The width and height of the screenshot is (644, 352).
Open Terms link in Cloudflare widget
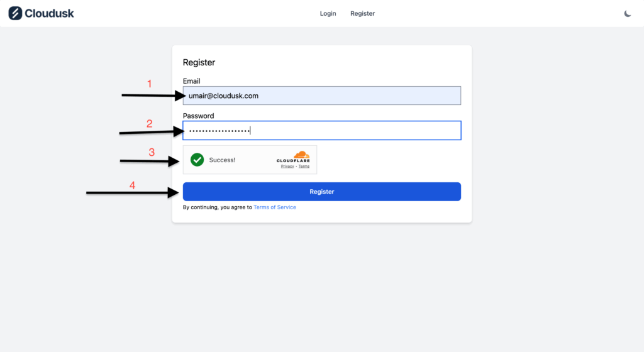(304, 167)
